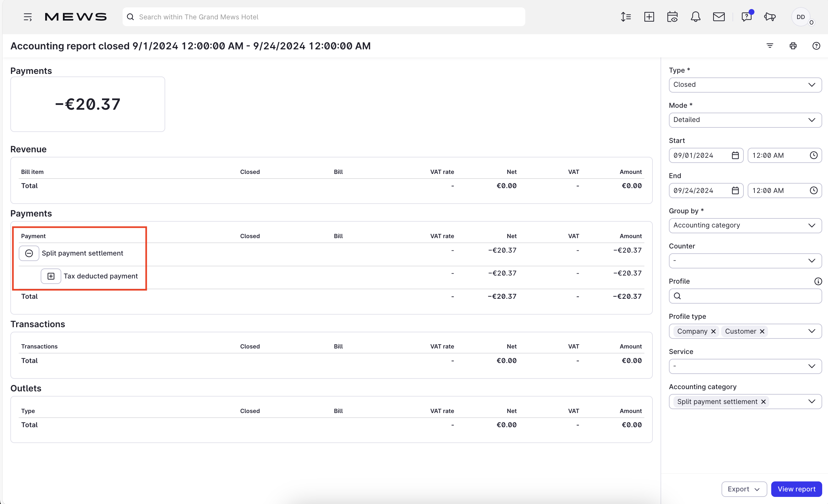Print the accounting report
Screen dimensions: 828x504
tap(793, 46)
